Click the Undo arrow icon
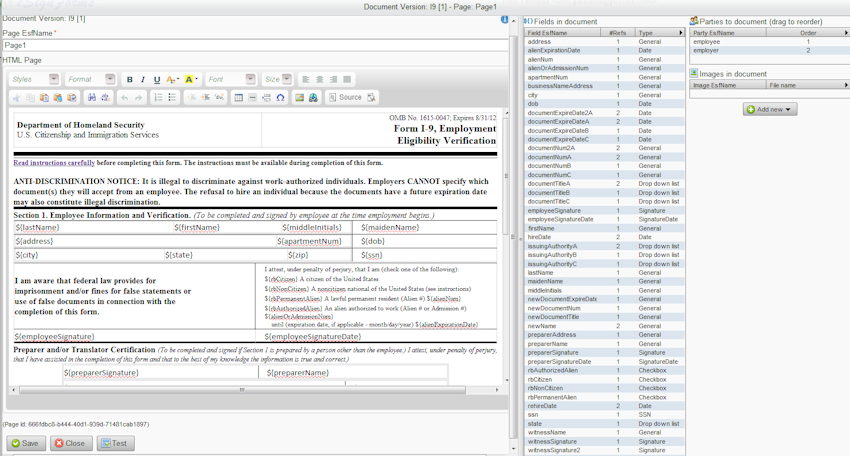Viewport: 850px width, 456px height. point(125,98)
